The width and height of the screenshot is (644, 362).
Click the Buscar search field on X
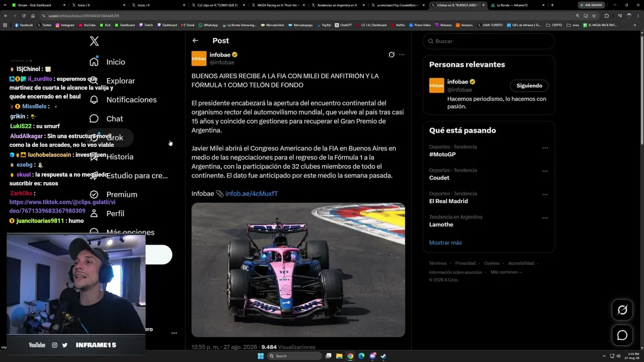tap(489, 41)
